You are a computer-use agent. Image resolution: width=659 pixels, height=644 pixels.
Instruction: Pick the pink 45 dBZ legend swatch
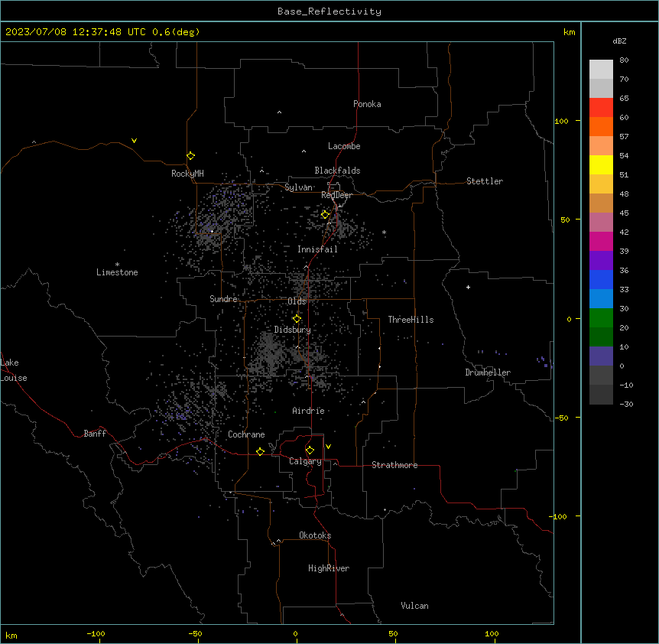coord(601,222)
